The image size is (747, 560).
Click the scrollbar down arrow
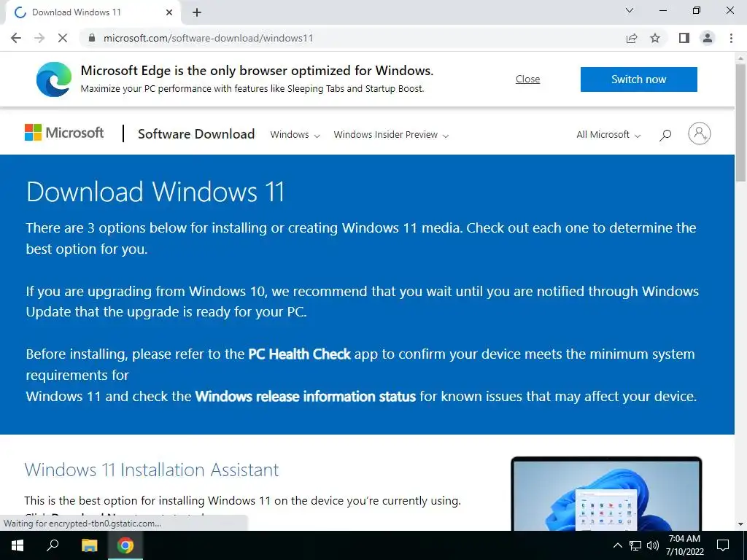(740, 524)
